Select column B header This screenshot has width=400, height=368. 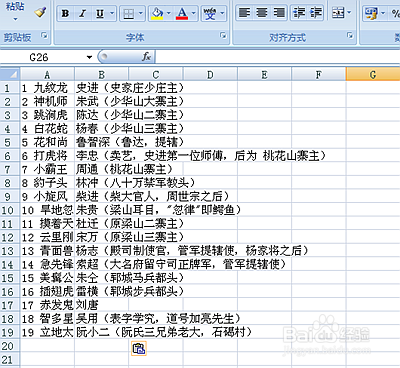pos(101,74)
